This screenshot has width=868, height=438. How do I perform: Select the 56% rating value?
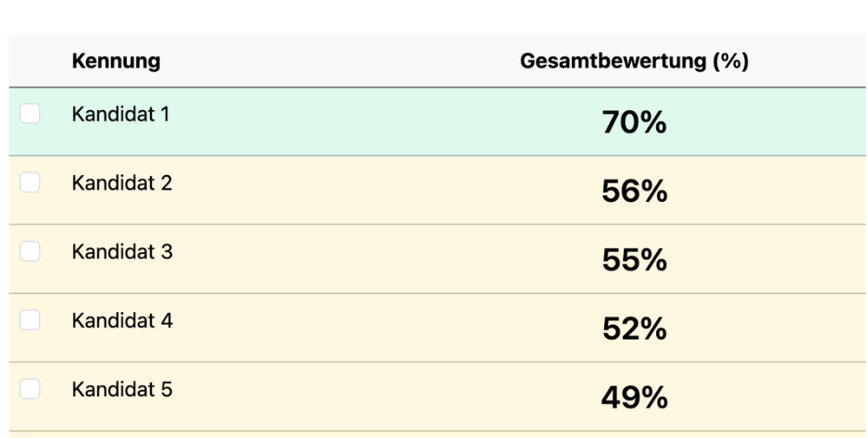click(635, 191)
